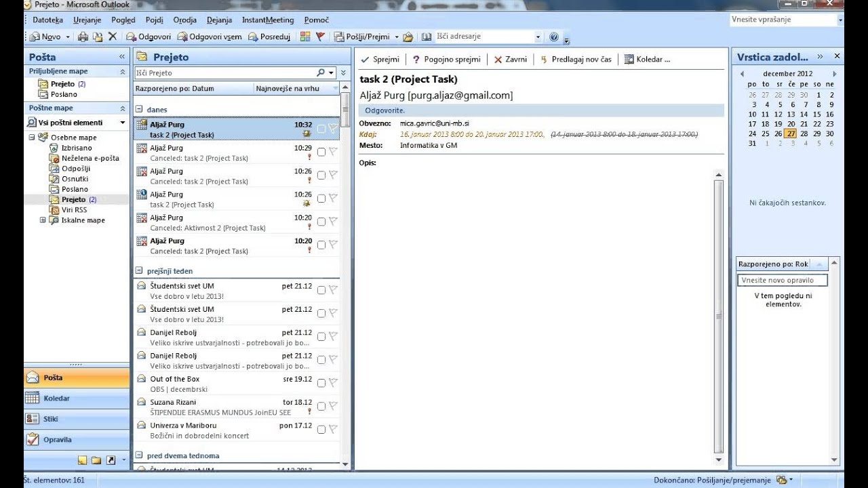Viewport: 868px width, 488px height.
Task: Click the folder icon after Pošlji/Prejmi
Action: click(408, 37)
